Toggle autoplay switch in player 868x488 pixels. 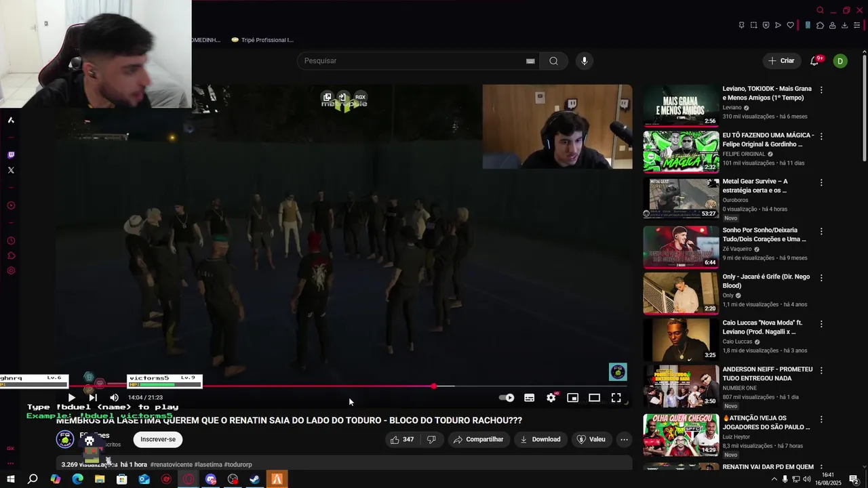(x=507, y=398)
